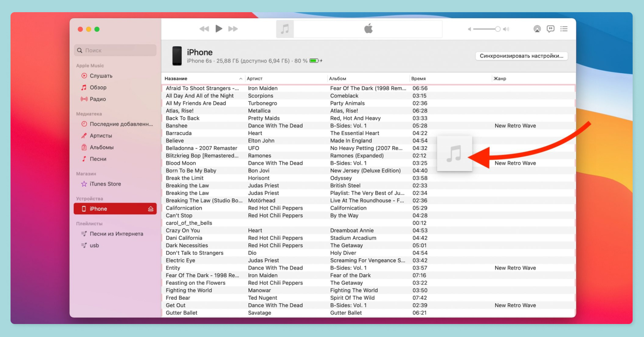This screenshot has height=337, width=644.
Task: Select song Break the Limit
Action: (185, 178)
